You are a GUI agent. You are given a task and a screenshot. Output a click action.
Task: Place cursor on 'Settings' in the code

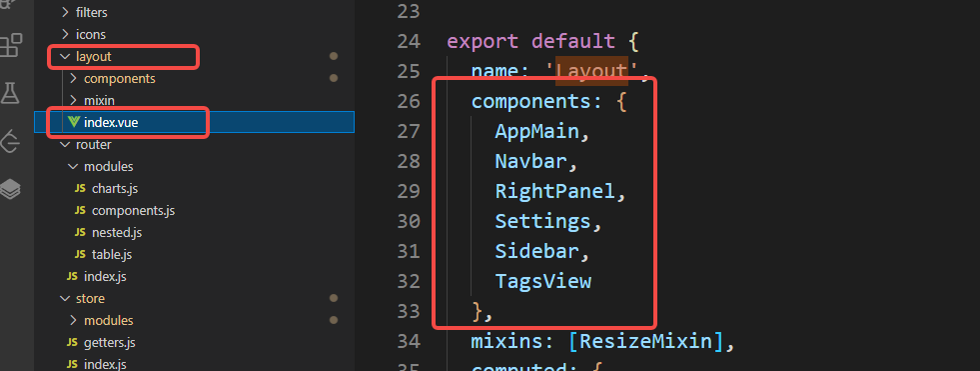click(x=542, y=221)
